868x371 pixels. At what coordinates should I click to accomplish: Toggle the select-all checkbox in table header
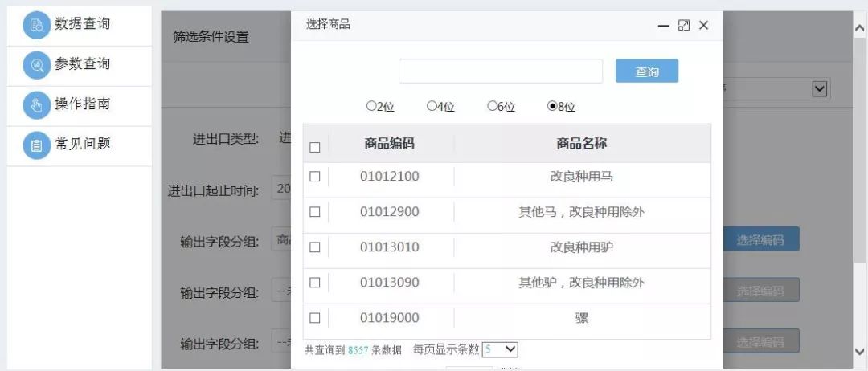tap(315, 147)
